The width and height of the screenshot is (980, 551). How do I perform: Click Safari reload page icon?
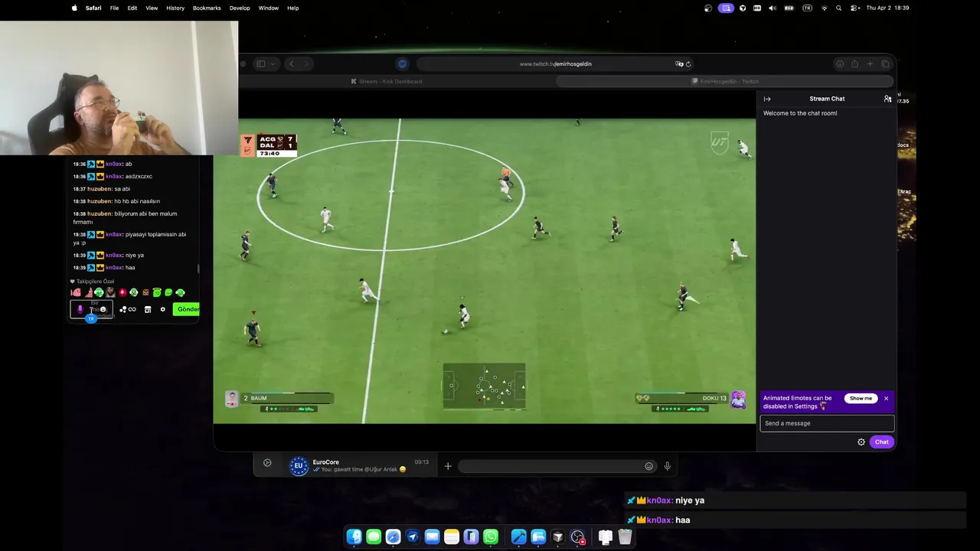[688, 64]
